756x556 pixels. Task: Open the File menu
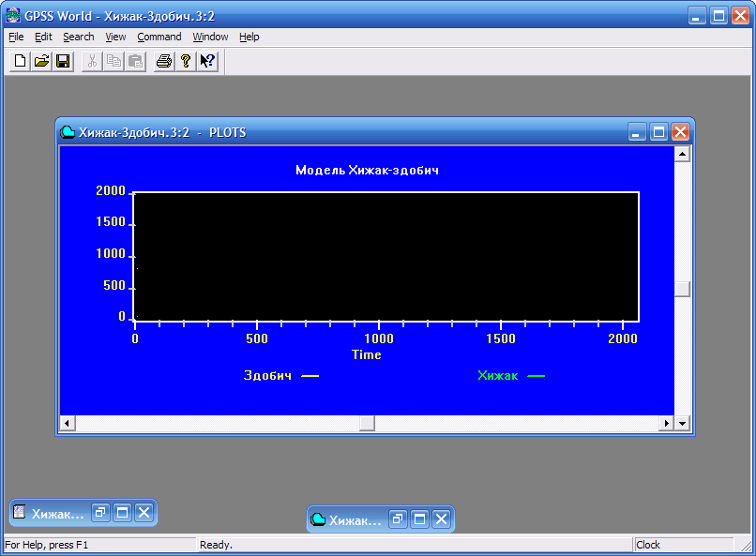click(x=16, y=37)
